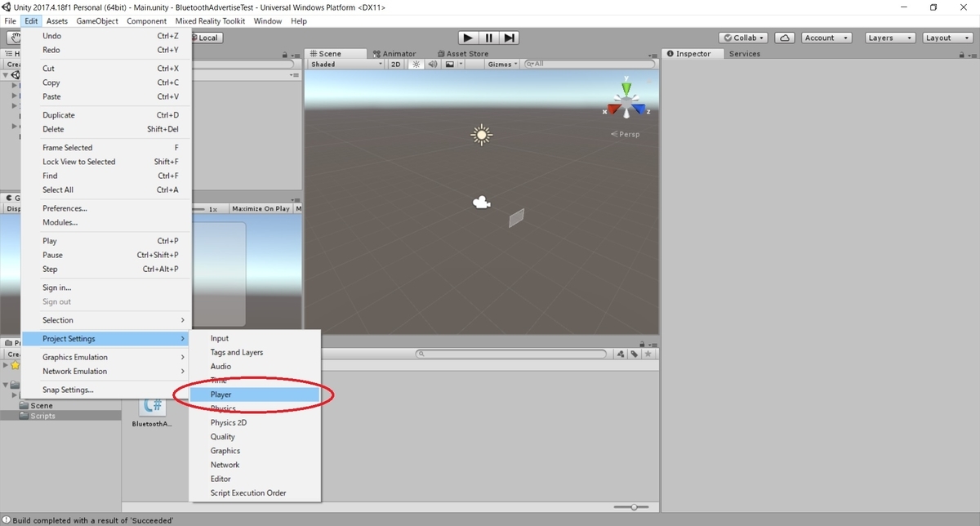The image size is (980, 526).
Task: Select the camera gizmo in scene
Action: pos(483,202)
